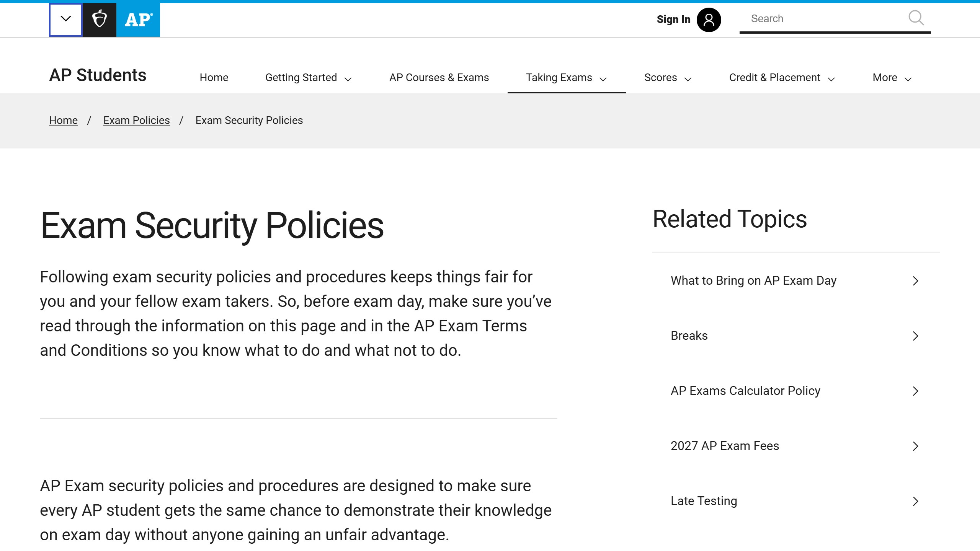The image size is (980, 551).
Task: Click Exam Security Policies breadcrumb text
Action: click(249, 121)
